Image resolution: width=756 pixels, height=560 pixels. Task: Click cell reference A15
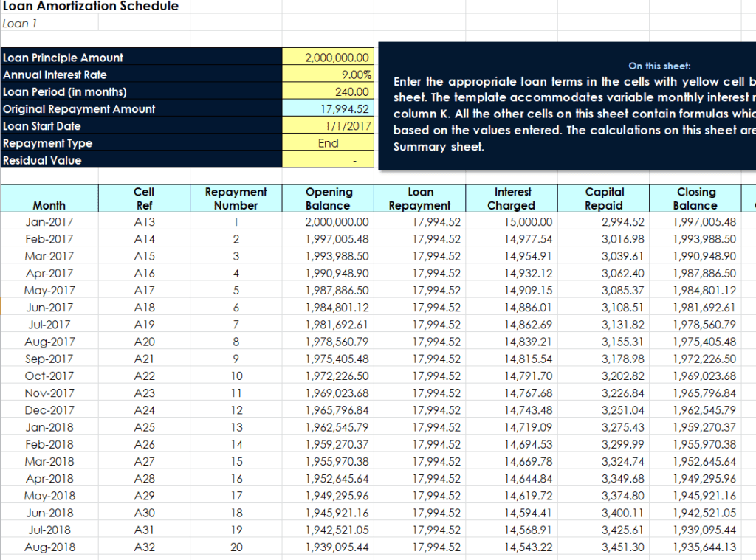click(144, 256)
